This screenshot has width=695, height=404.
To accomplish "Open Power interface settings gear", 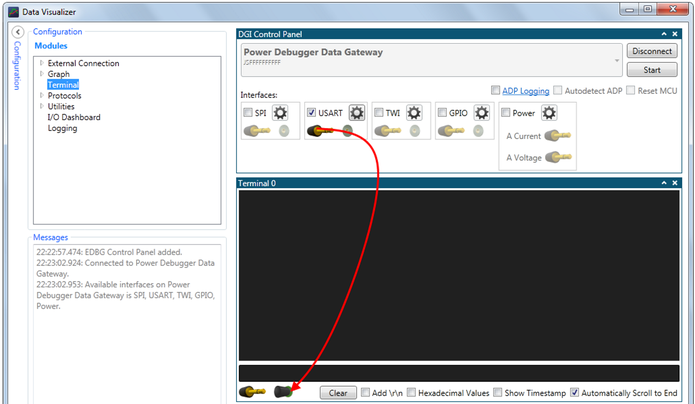I will [549, 113].
